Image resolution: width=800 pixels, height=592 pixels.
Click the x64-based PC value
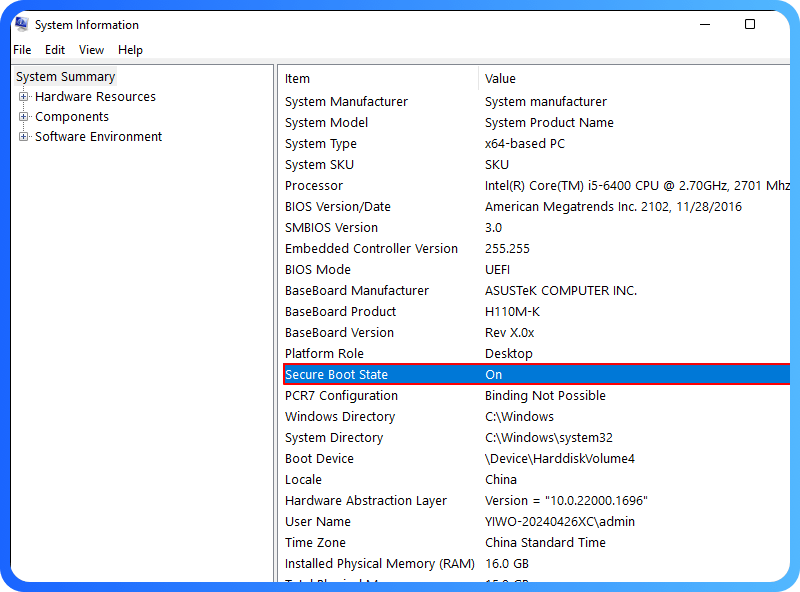click(x=524, y=143)
